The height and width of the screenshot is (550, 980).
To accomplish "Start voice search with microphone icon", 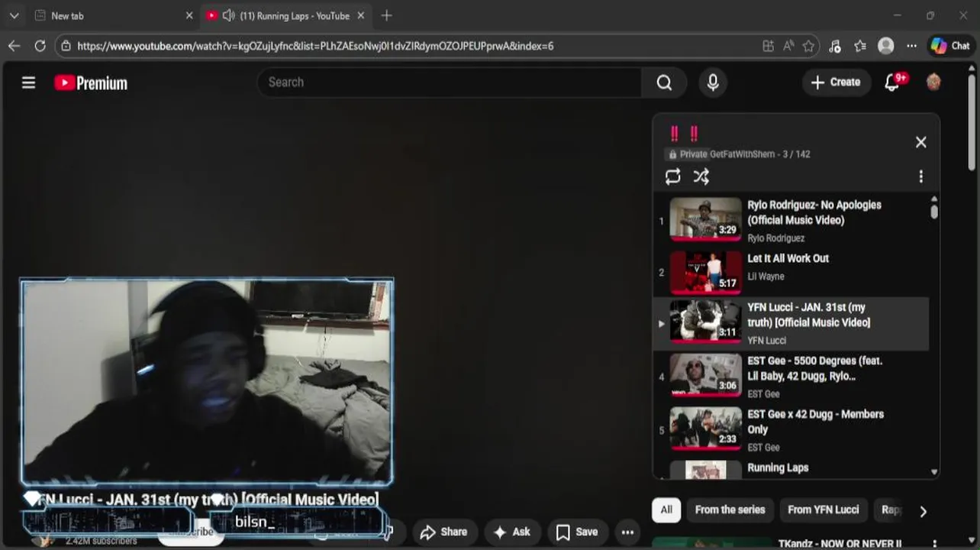I will tap(713, 82).
